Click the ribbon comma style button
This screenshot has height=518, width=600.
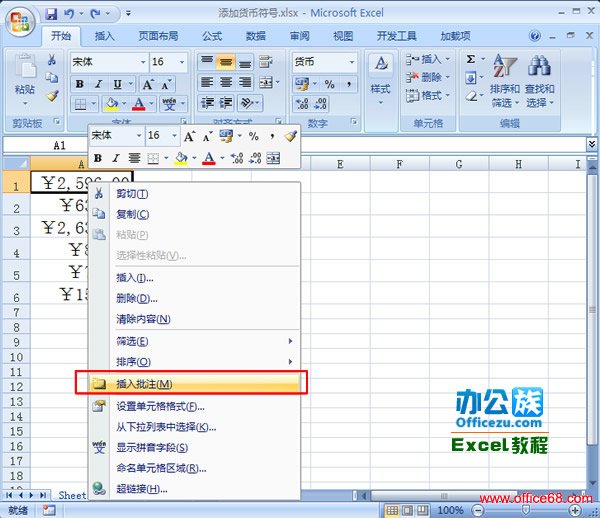[349, 84]
